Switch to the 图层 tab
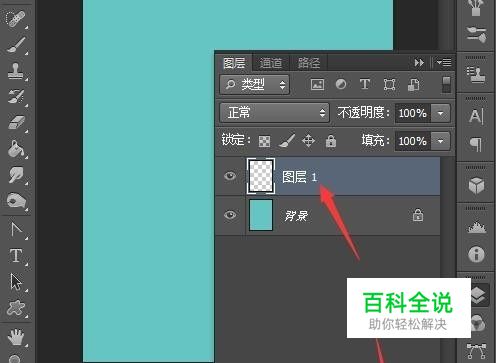This screenshot has height=363, width=496. click(234, 63)
